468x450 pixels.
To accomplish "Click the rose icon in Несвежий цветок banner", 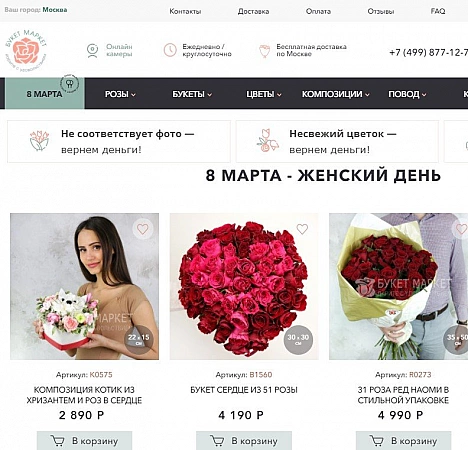I will click(268, 141).
